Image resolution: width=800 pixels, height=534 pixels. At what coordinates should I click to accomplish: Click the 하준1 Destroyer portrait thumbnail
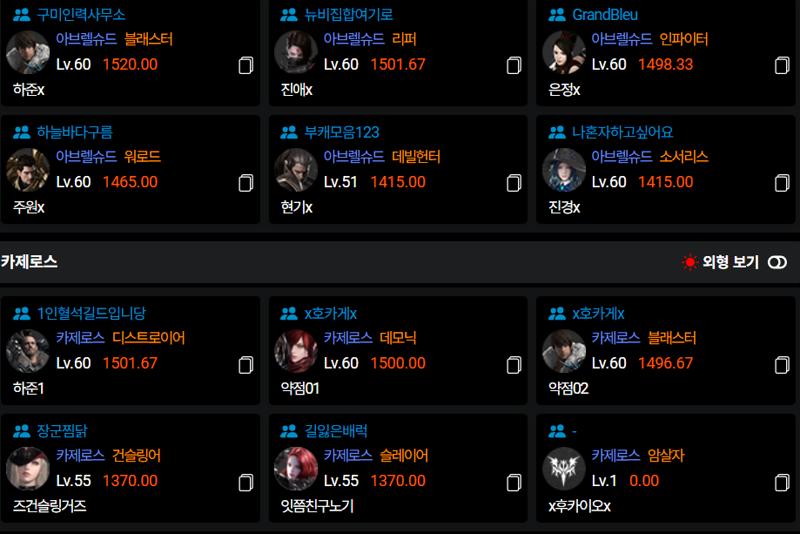(x=28, y=351)
